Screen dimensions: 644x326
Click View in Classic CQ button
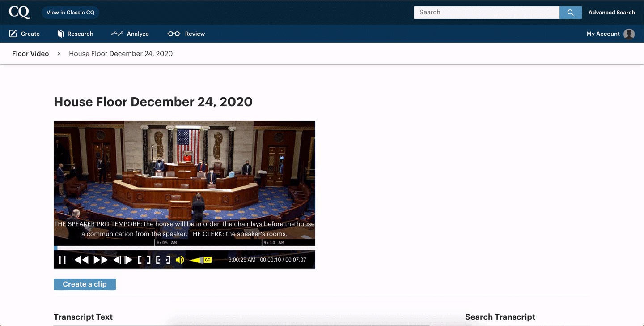coord(71,13)
